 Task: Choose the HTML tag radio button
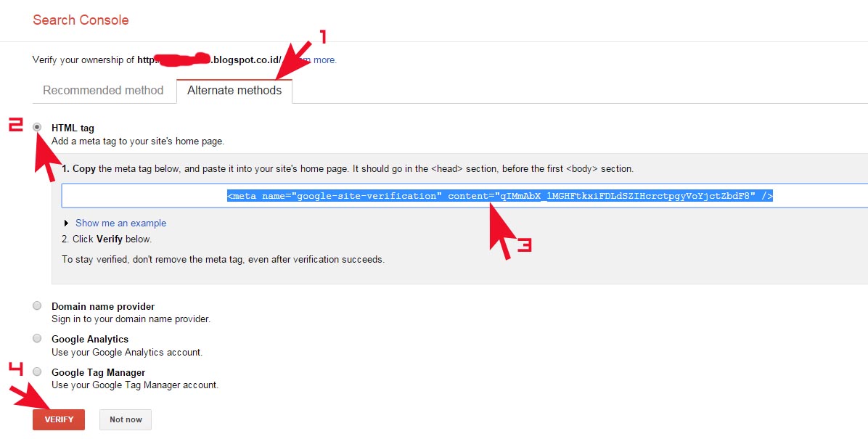(x=37, y=127)
